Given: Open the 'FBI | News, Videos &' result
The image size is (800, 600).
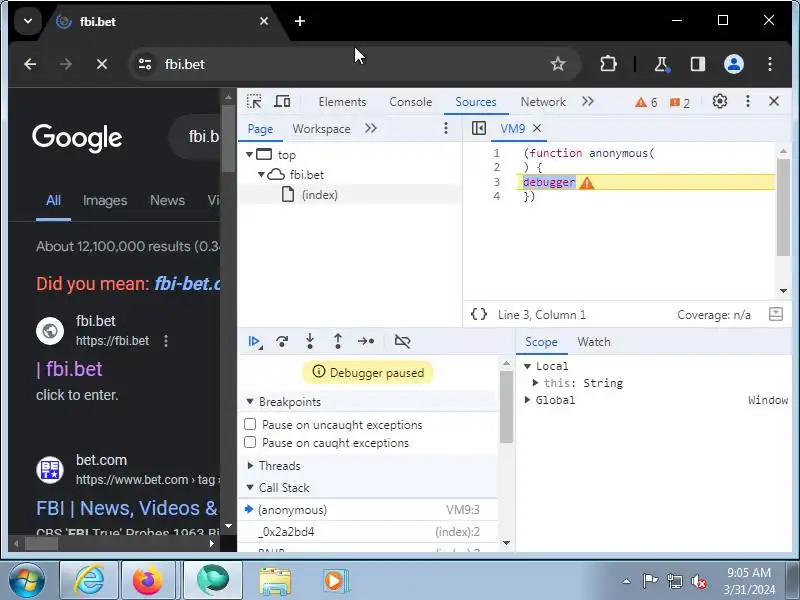Looking at the screenshot, I should (127, 508).
